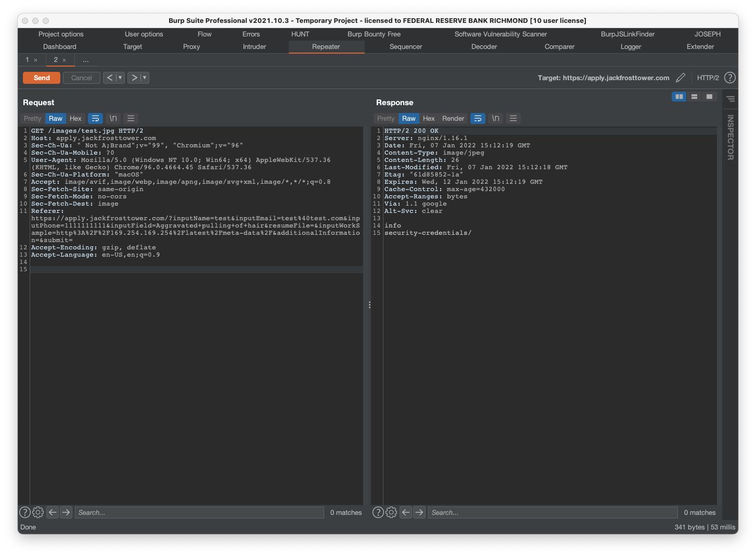Close Repeater tab 2
756x556 pixels.
pos(65,60)
